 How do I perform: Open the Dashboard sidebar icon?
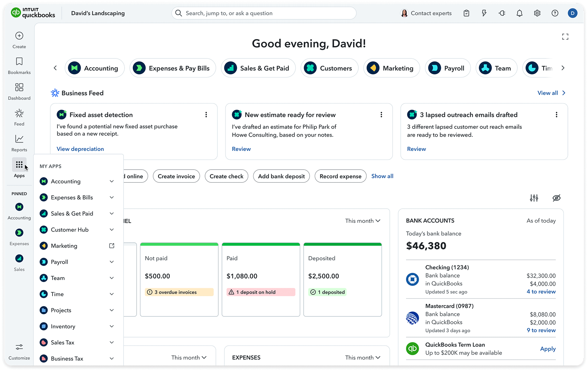coord(19,87)
